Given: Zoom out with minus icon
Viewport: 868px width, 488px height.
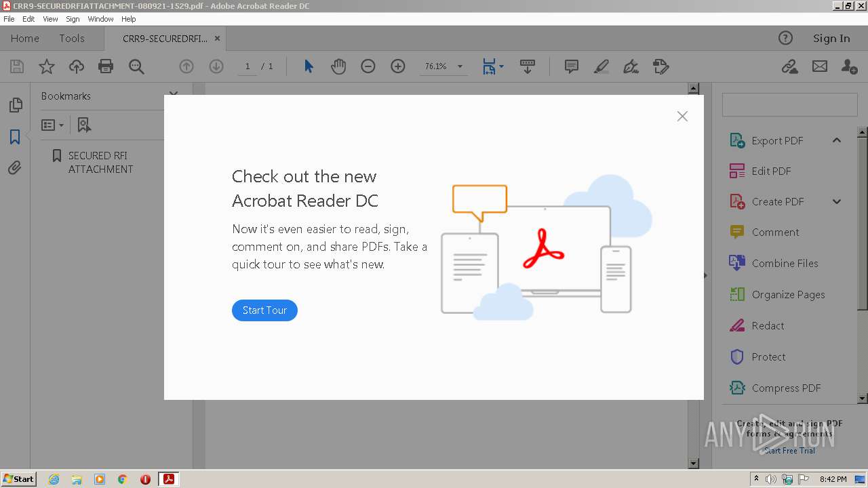Looking at the screenshot, I should [368, 66].
